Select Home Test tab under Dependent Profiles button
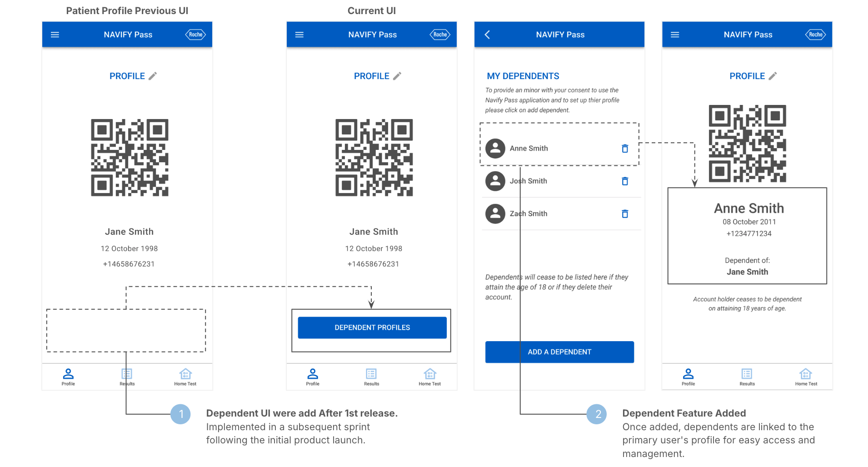 pyautogui.click(x=430, y=377)
